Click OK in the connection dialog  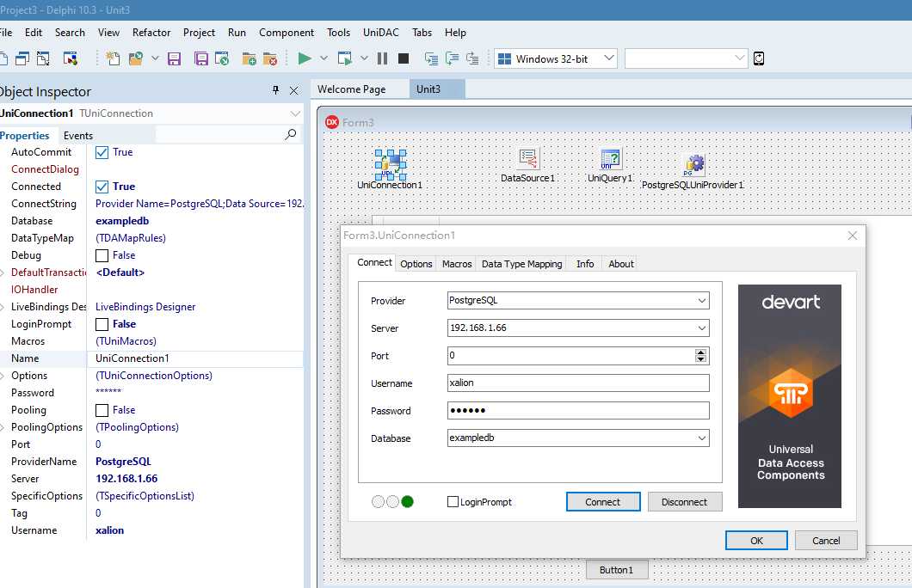756,541
